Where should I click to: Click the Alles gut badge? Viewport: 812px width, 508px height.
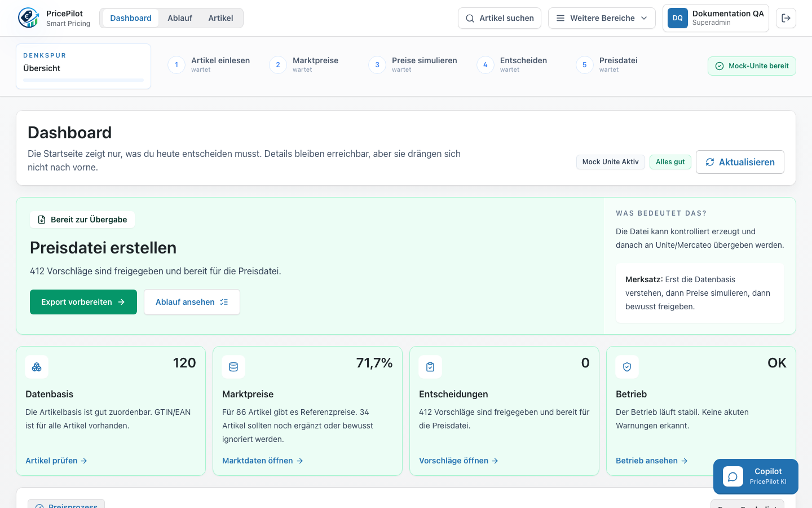point(670,162)
